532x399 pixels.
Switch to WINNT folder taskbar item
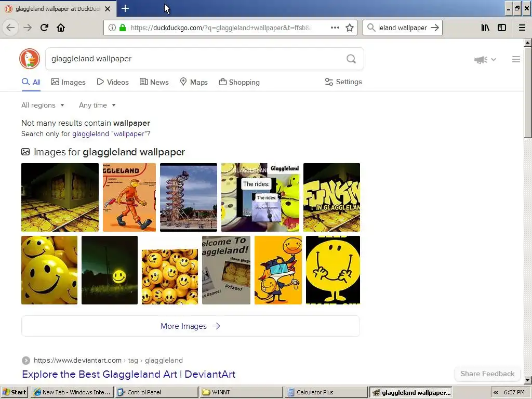click(241, 392)
